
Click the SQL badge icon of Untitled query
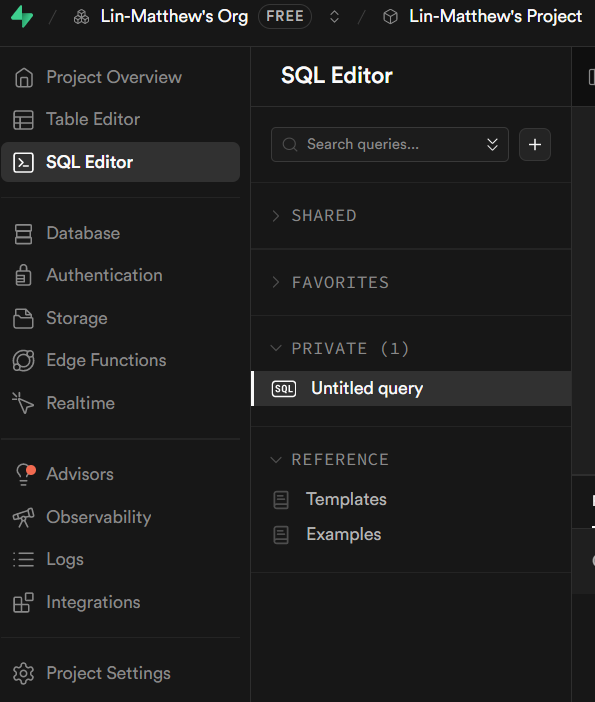(284, 389)
